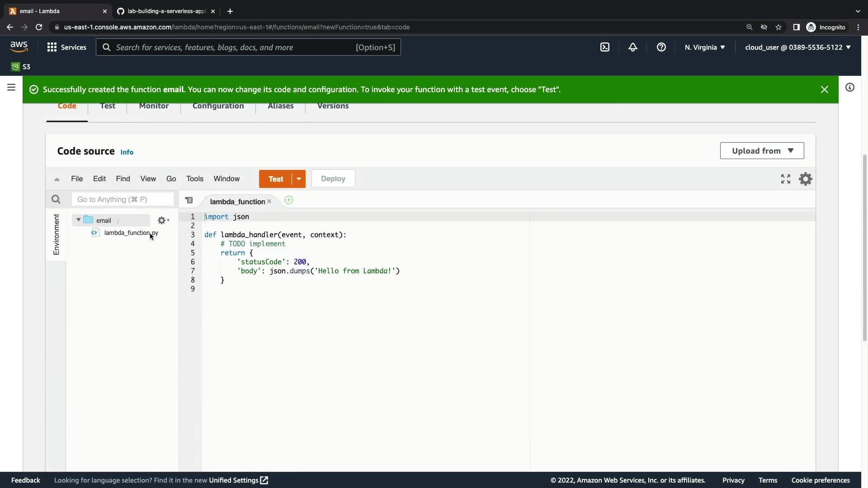Image resolution: width=868 pixels, height=488 pixels.
Task: Open editor preferences gear icon
Action: 806,179
